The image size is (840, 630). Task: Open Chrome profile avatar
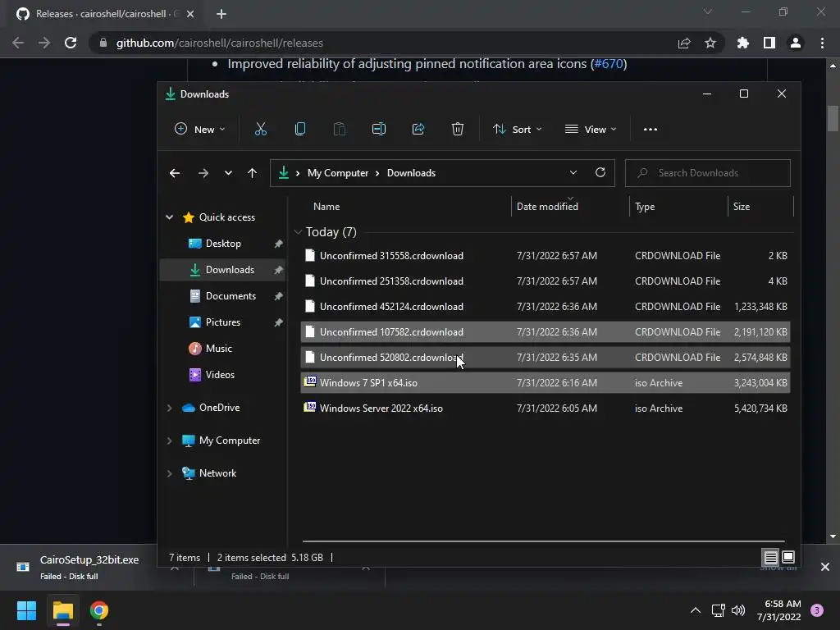(796, 43)
